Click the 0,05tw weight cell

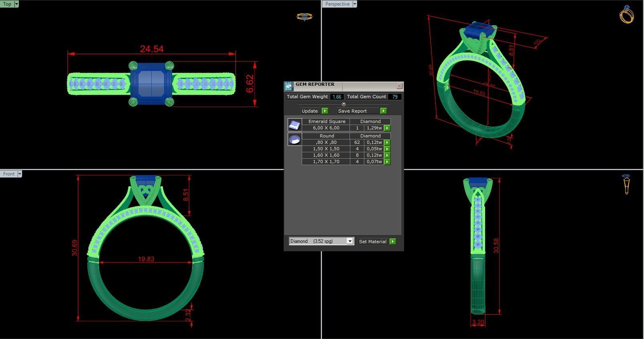click(374, 149)
